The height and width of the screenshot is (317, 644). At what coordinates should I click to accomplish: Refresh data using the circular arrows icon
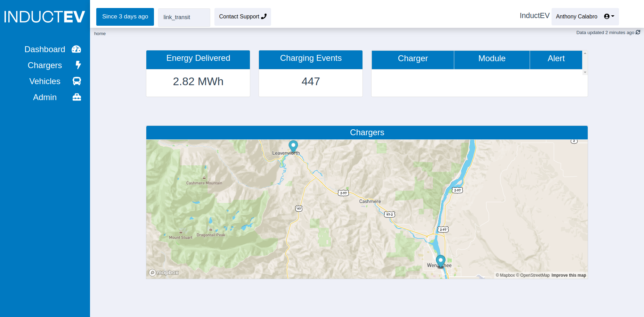tap(638, 32)
